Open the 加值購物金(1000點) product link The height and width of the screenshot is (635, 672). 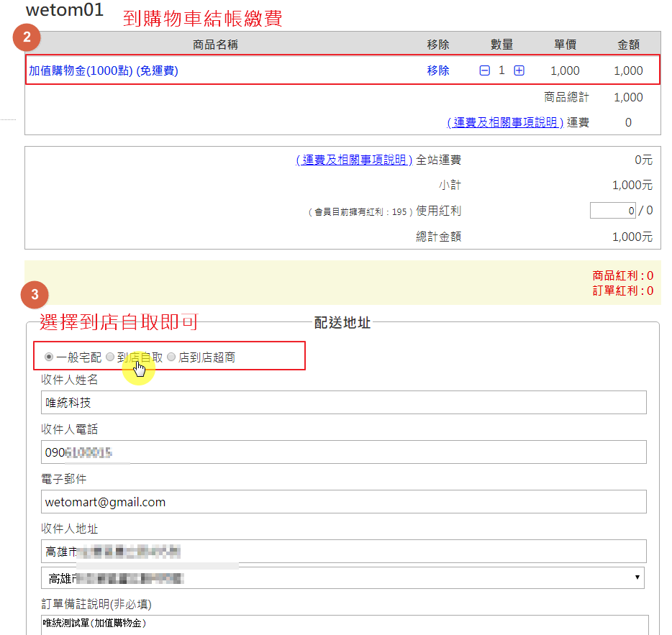click(x=104, y=70)
